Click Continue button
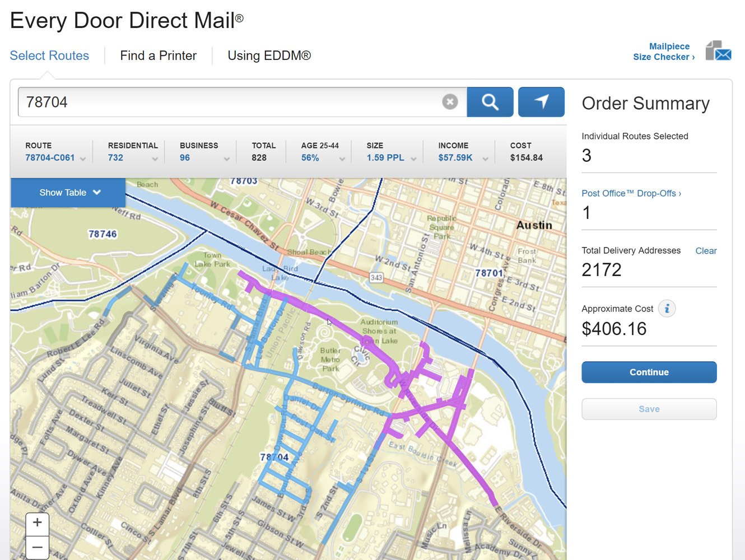 [x=649, y=372]
